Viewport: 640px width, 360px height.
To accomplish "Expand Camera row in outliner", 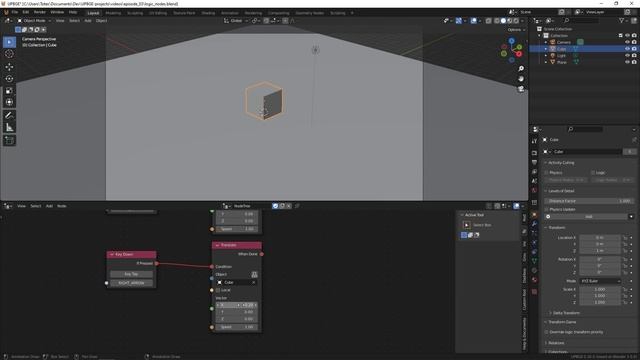I will point(546,42).
